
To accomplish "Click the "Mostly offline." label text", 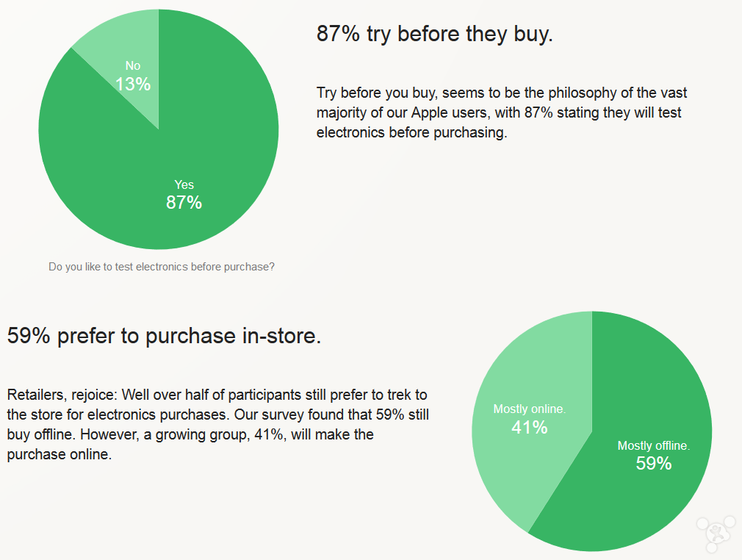I will coord(653,445).
